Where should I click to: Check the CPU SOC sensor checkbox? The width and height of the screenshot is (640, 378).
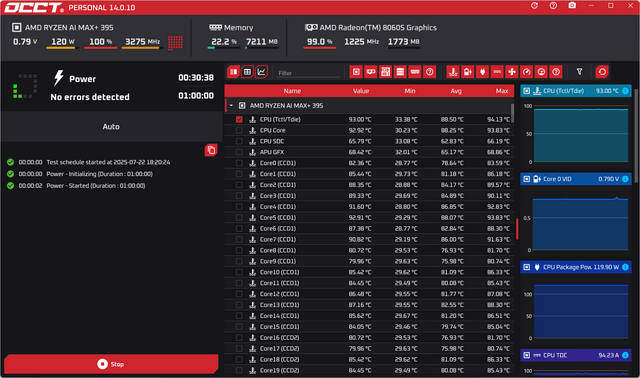pyautogui.click(x=239, y=141)
